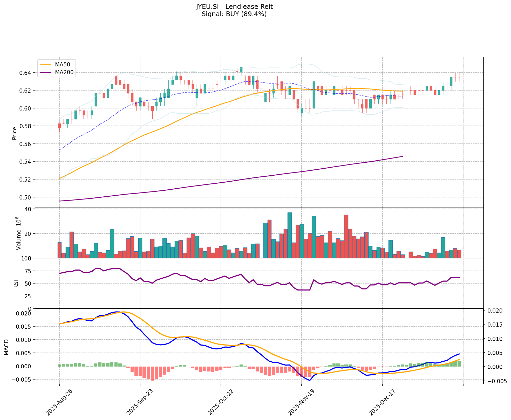Click the tallest volume bar
511x420 pixels.
pos(289,235)
